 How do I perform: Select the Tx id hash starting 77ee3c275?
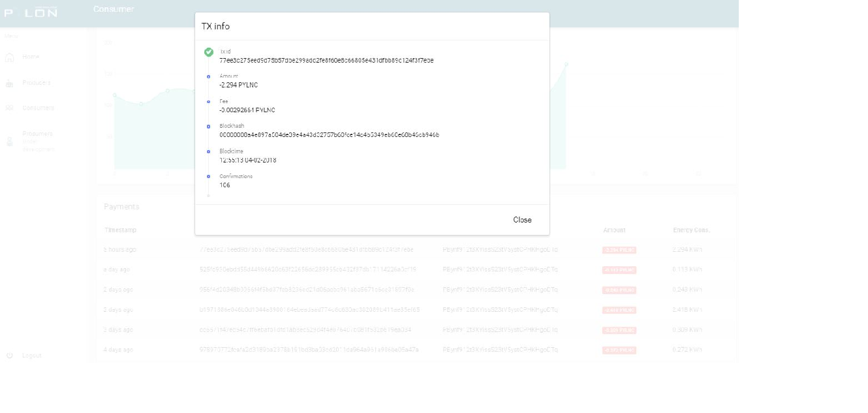326,61
